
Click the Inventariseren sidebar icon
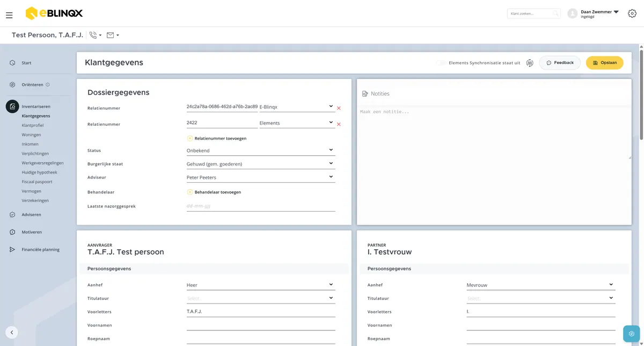coord(12,106)
